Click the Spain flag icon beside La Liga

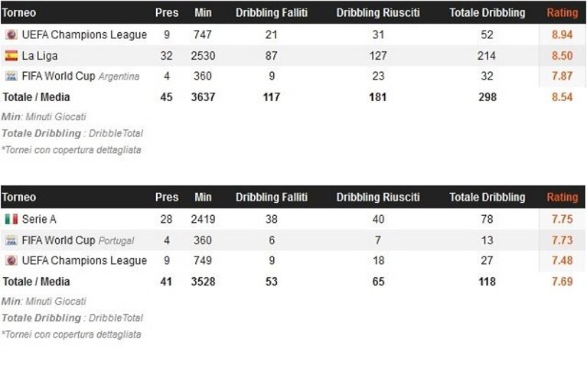tap(11, 56)
